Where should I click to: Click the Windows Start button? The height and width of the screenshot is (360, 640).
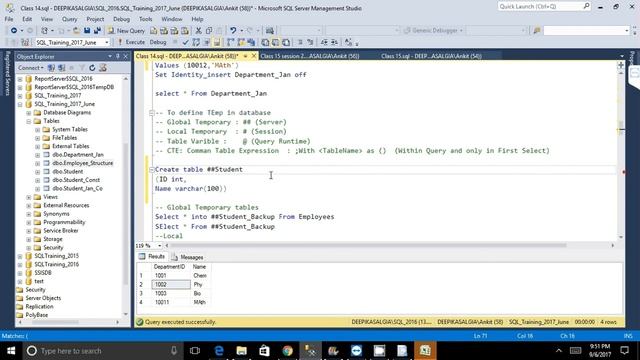[x=11, y=351]
